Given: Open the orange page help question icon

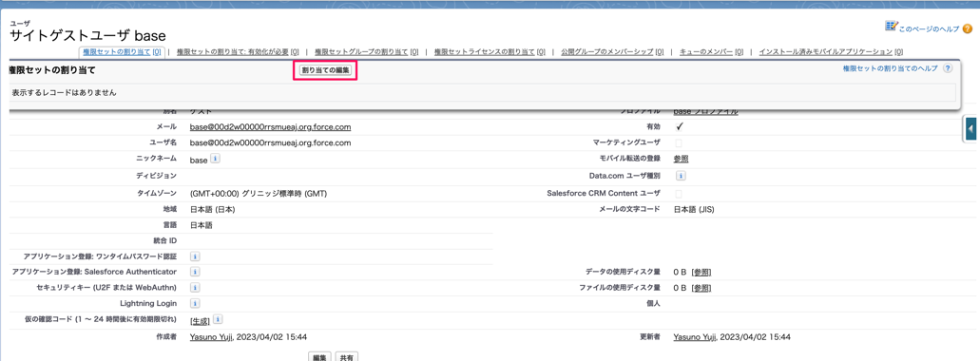Looking at the screenshot, I should pos(968,28).
